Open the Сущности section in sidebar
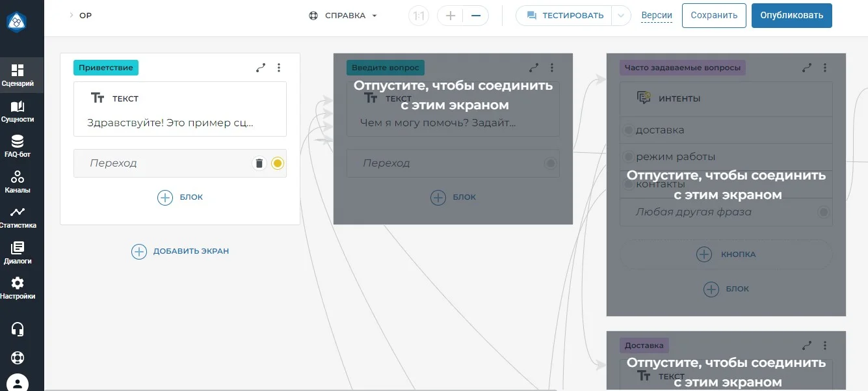Image resolution: width=868 pixels, height=391 pixels. tap(18, 111)
